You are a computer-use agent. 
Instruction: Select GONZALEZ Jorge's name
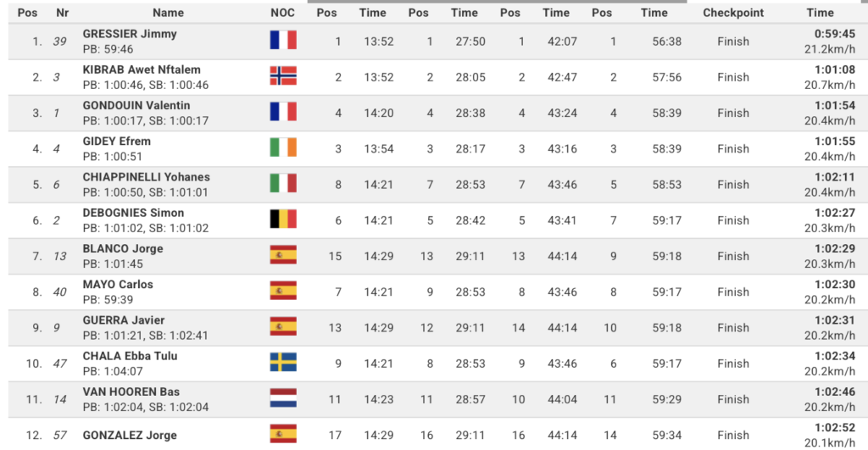(130, 435)
